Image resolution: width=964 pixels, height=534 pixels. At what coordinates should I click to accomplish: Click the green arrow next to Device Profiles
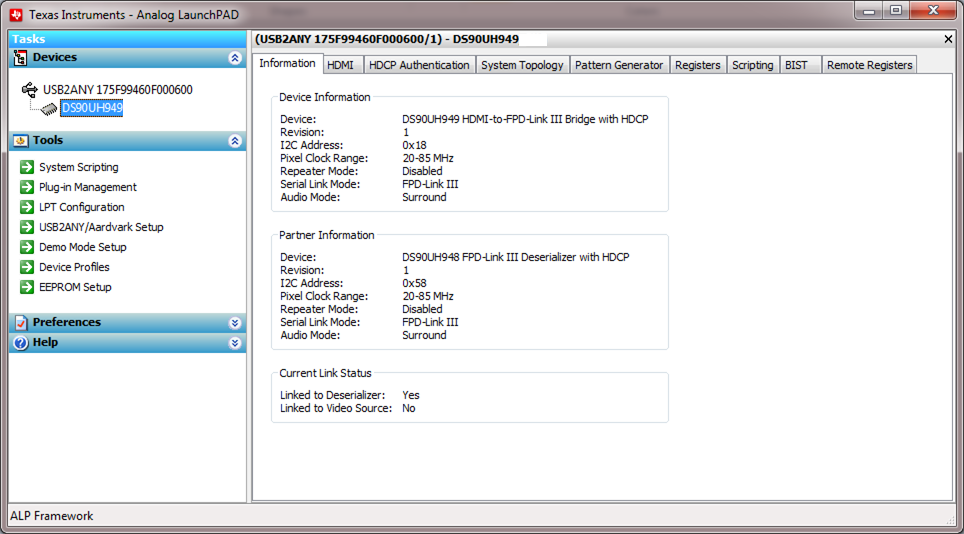[x=27, y=267]
